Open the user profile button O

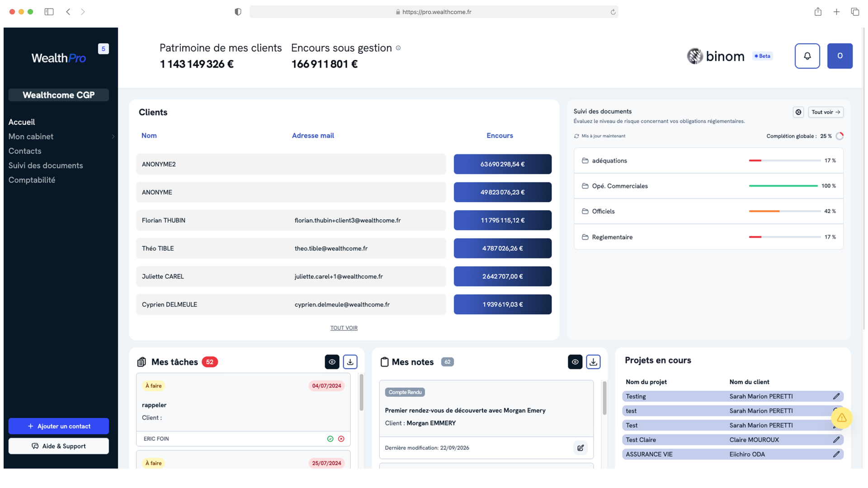840,56
